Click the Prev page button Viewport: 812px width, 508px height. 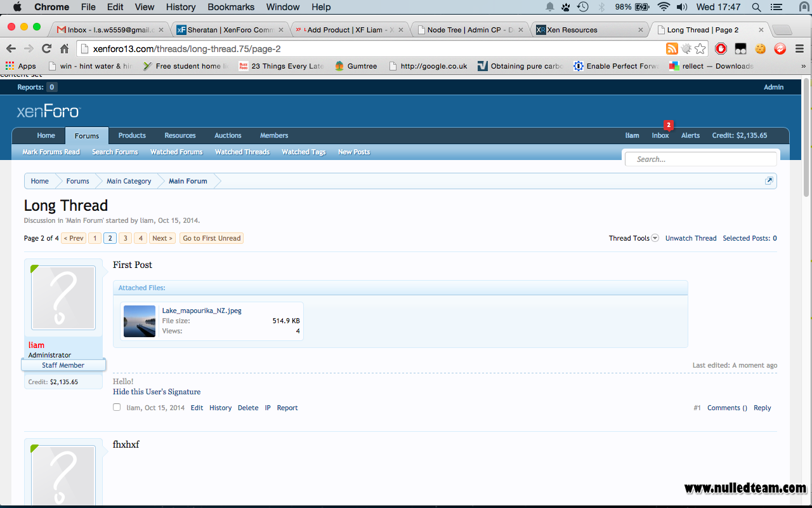[x=74, y=238]
